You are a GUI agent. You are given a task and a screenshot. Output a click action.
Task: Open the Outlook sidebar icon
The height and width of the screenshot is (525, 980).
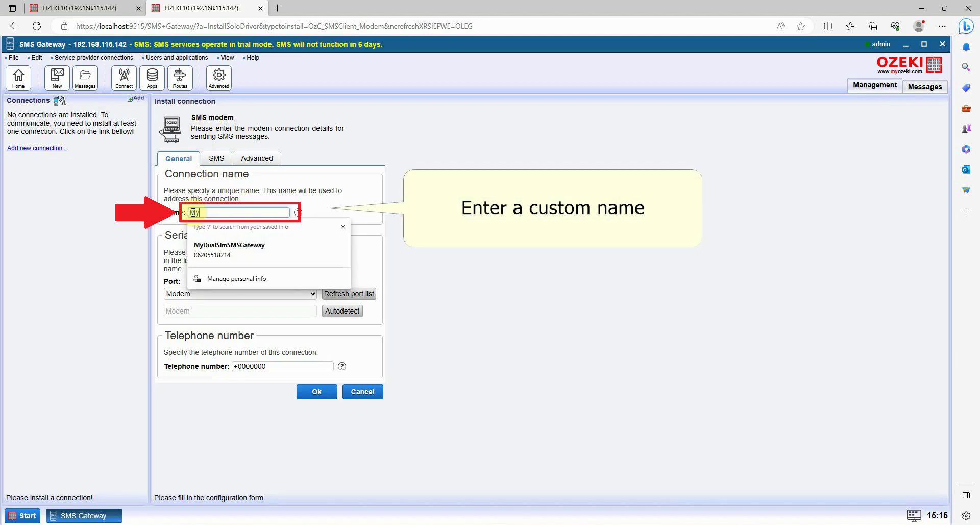[x=966, y=170]
